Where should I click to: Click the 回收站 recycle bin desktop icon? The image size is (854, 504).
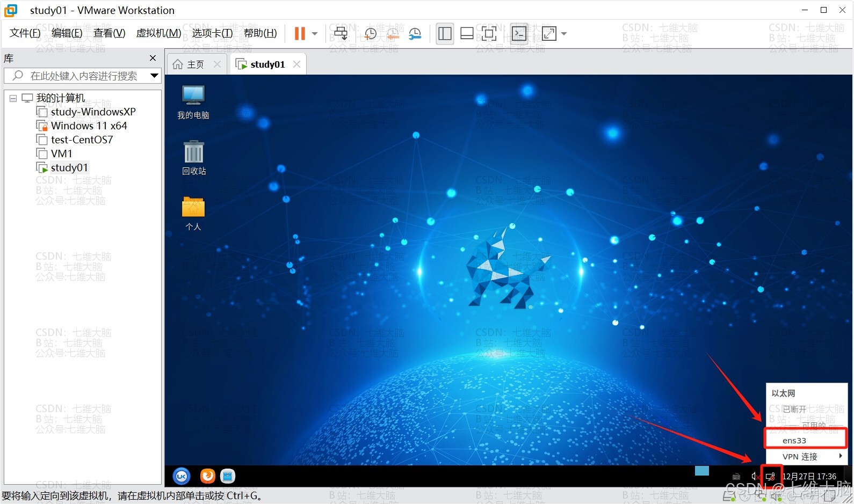pos(194,158)
